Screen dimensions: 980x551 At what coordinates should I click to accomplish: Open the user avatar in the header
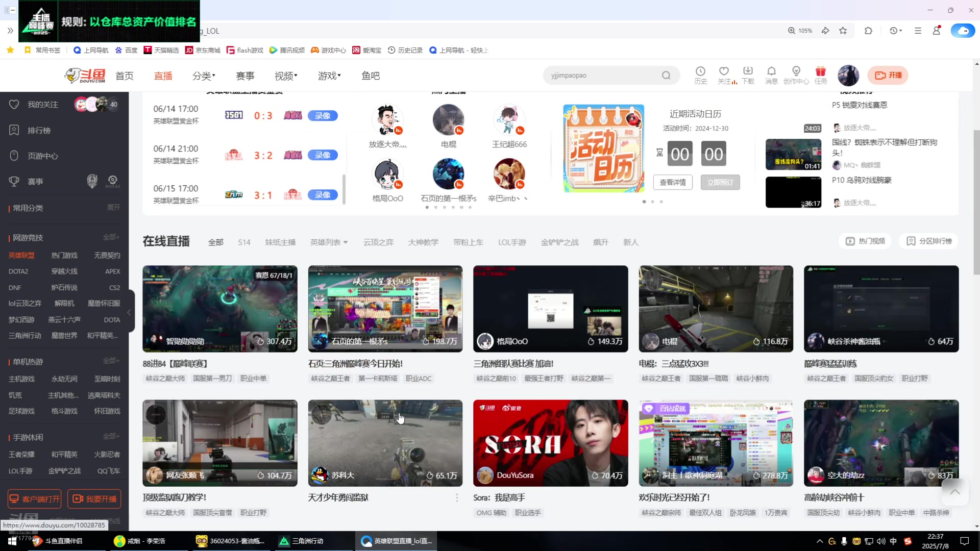[848, 76]
